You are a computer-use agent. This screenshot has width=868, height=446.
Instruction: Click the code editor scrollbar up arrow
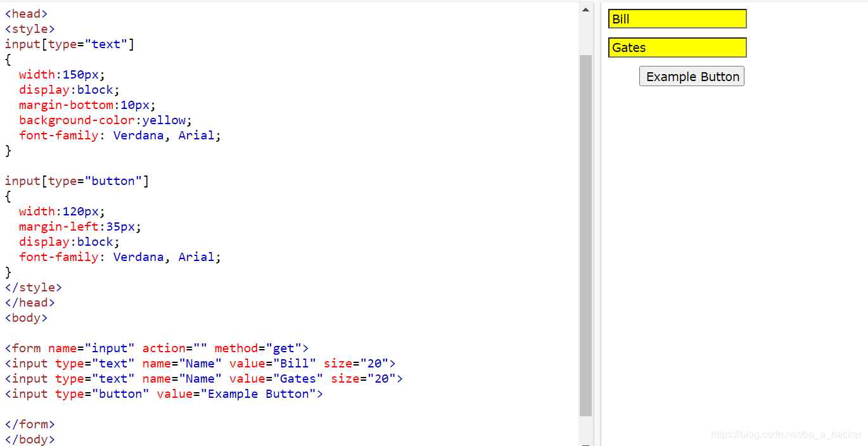(585, 9)
